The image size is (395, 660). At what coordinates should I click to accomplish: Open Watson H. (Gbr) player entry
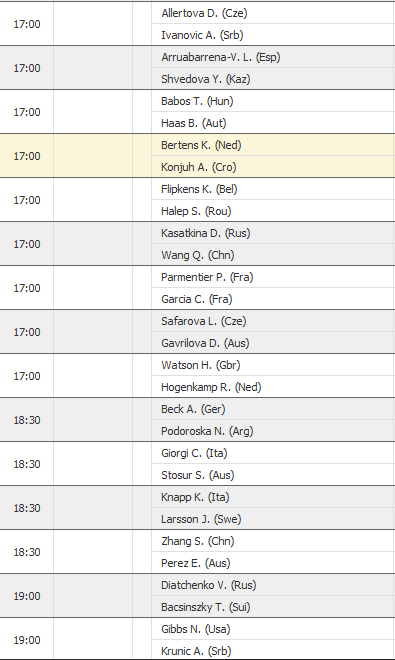pyautogui.click(x=201, y=365)
